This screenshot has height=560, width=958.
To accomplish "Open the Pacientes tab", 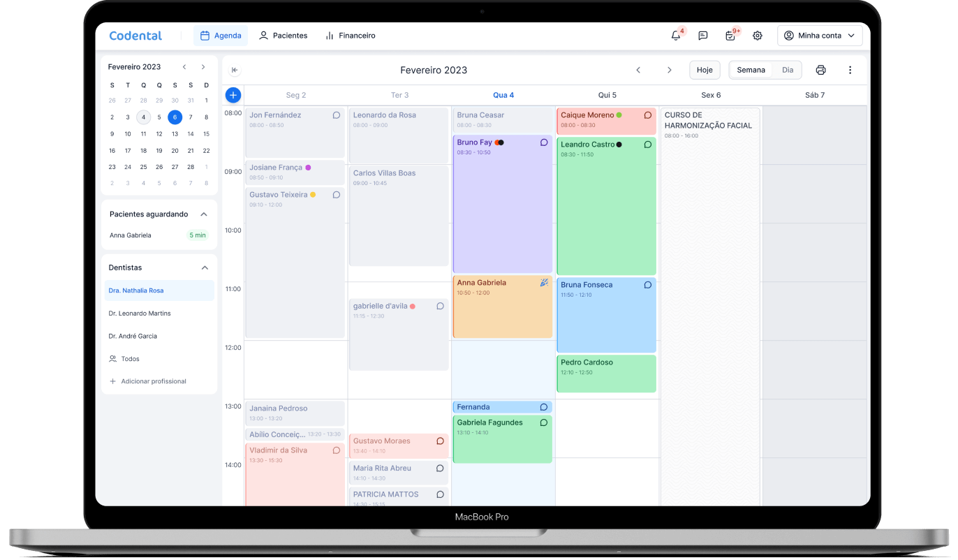I will pyautogui.click(x=283, y=36).
